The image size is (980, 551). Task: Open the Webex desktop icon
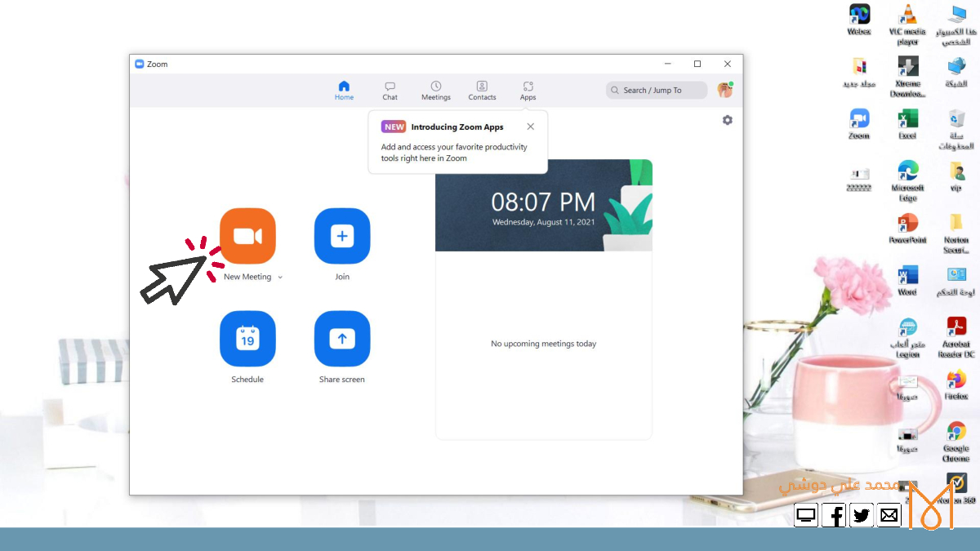pyautogui.click(x=859, y=15)
